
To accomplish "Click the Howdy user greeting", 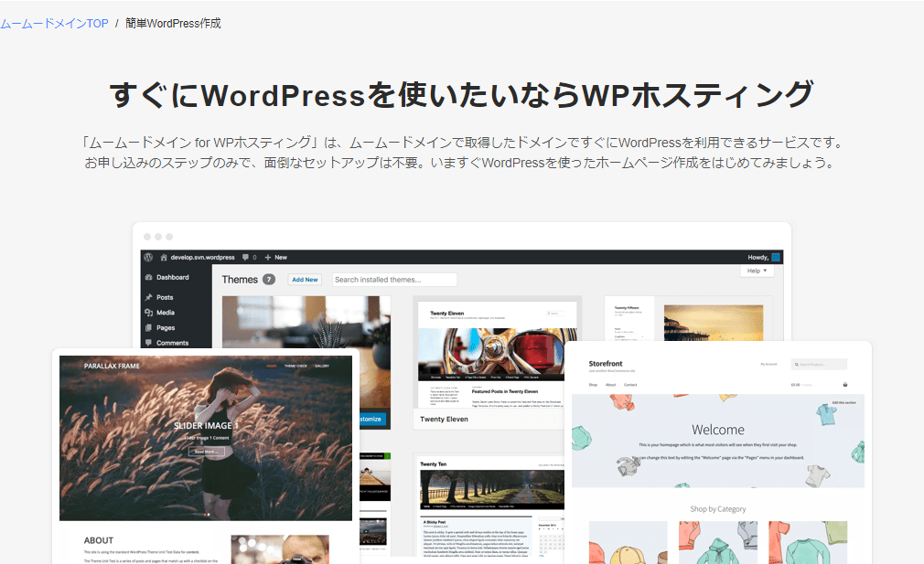I will 757,257.
